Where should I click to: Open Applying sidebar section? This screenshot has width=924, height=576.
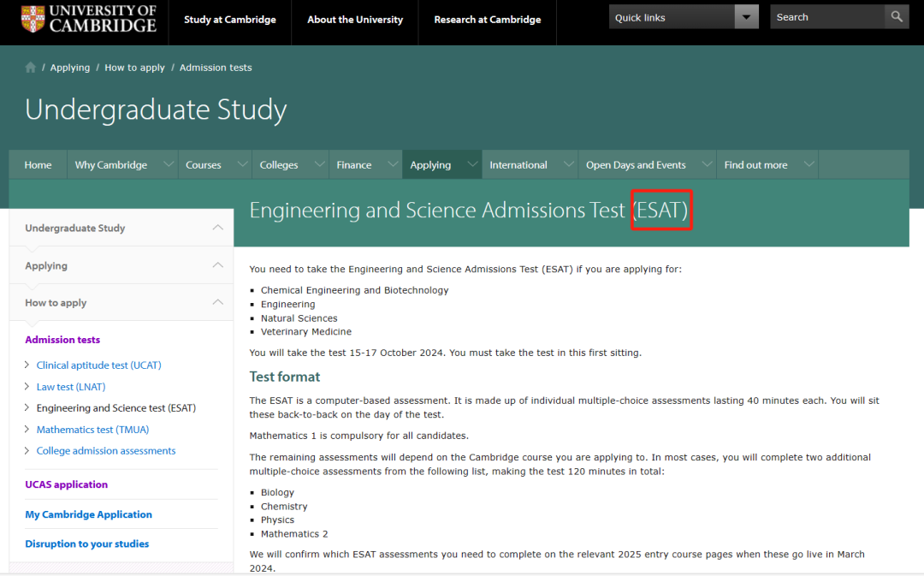[46, 266]
